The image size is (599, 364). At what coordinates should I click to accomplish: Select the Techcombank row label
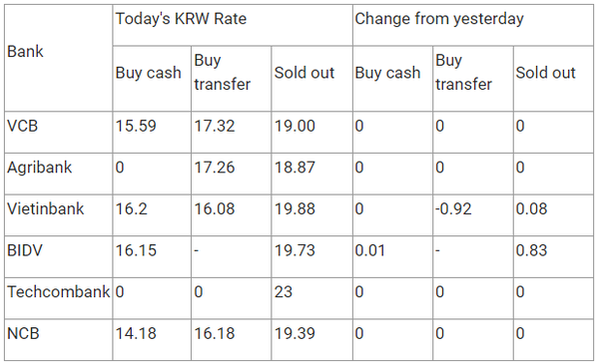click(x=59, y=292)
